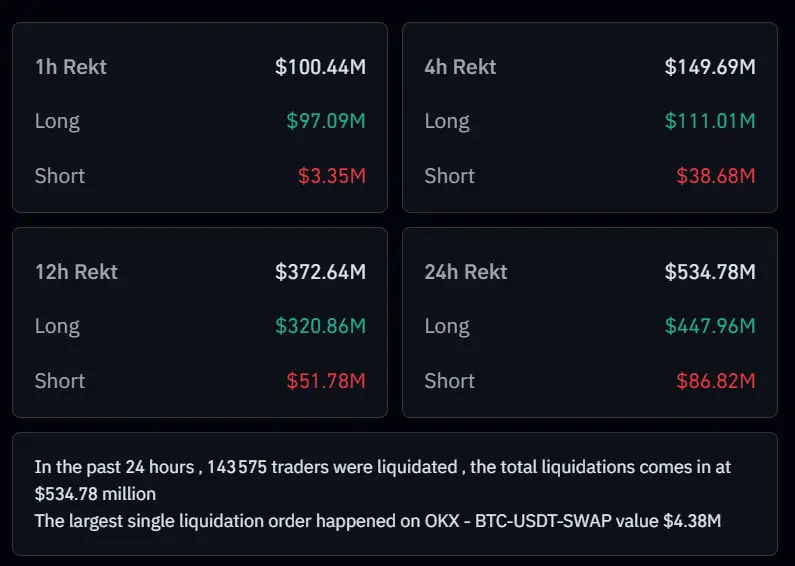Click the 4h Long value $111.01M

(x=710, y=121)
